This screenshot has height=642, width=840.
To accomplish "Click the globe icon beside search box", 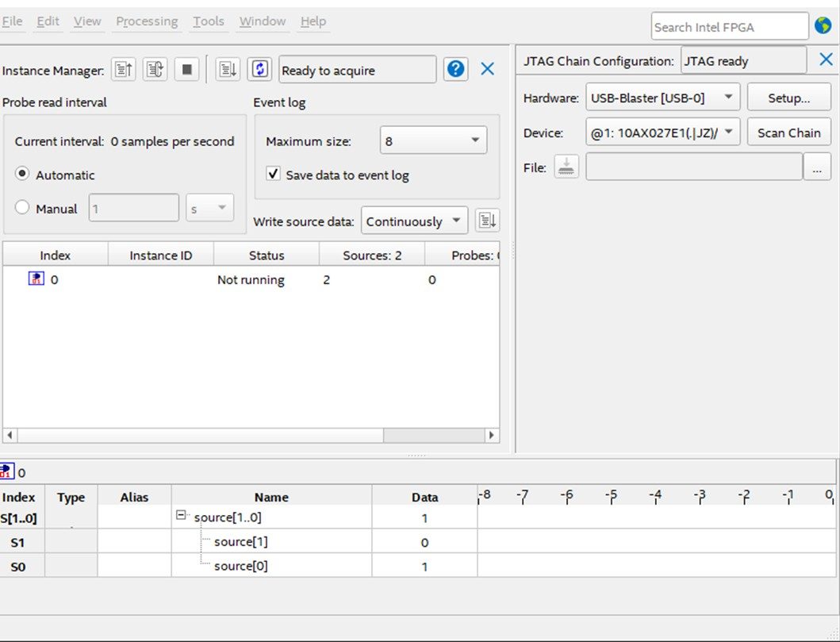I will (x=823, y=26).
